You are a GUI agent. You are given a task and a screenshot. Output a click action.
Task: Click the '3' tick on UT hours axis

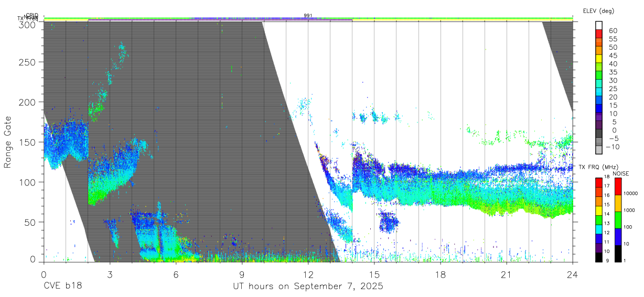point(110,274)
